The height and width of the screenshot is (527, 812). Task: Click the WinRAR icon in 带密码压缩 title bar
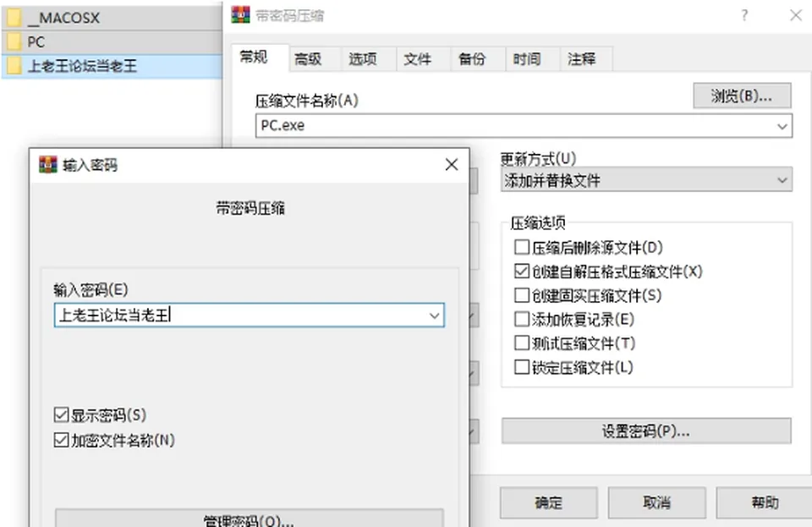tap(240, 15)
